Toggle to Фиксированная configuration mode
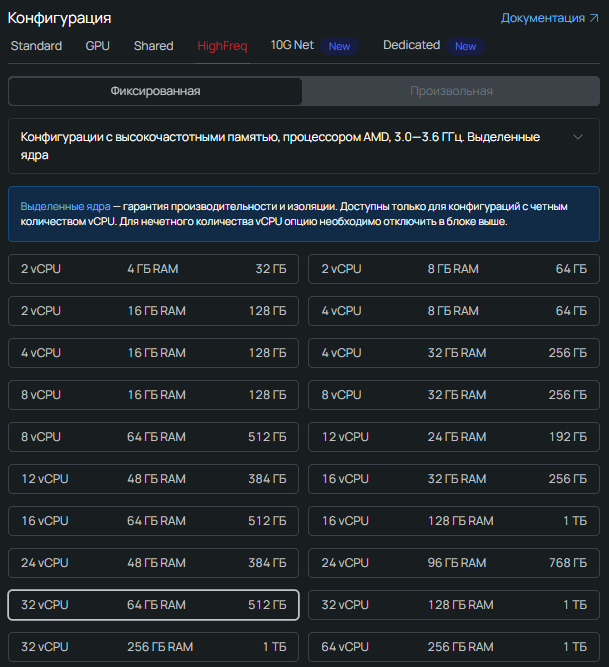This screenshot has width=609, height=667. pyautogui.click(x=155, y=91)
